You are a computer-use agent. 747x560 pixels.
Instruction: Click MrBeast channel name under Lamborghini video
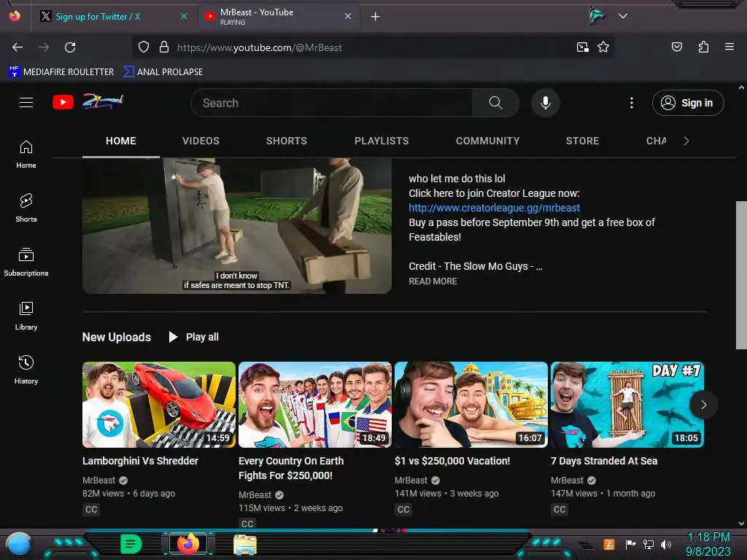tap(98, 480)
